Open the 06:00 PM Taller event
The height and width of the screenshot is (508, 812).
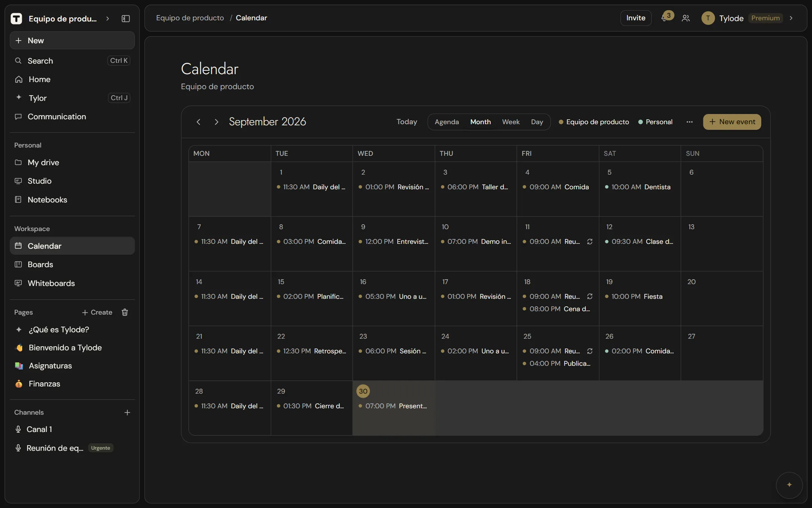pos(475,187)
